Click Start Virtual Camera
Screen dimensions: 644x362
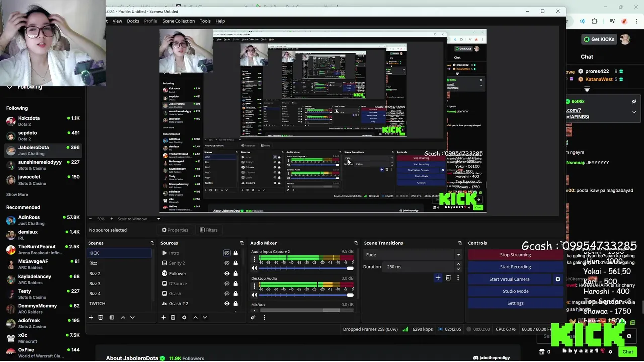(x=509, y=279)
